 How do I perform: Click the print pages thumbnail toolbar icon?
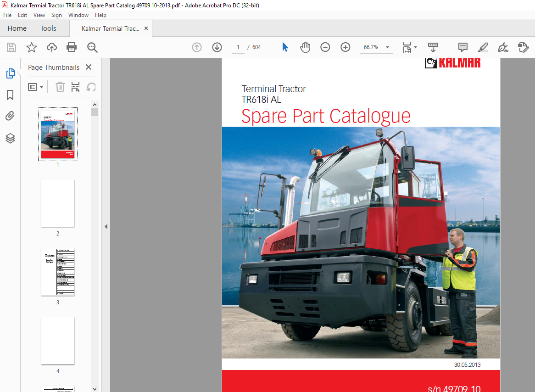[x=75, y=87]
